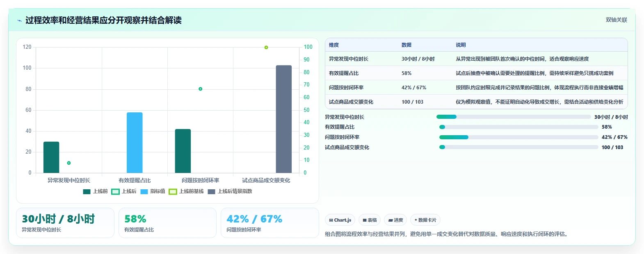Click the description starting 按团队约定时限完成

539,88
